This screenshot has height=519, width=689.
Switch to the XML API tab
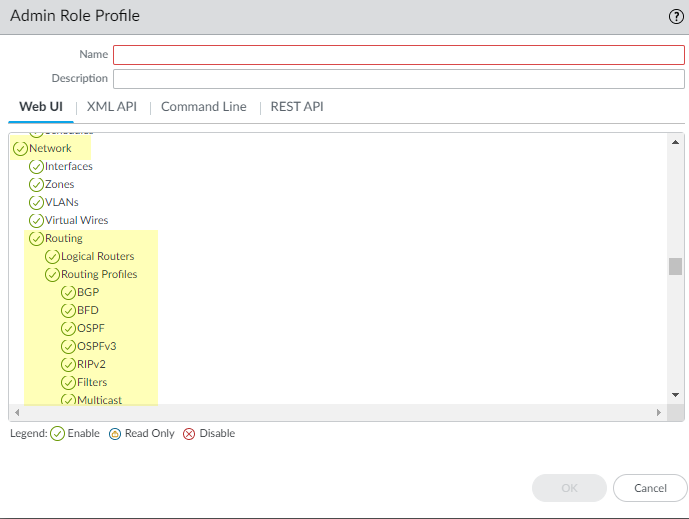click(x=112, y=107)
